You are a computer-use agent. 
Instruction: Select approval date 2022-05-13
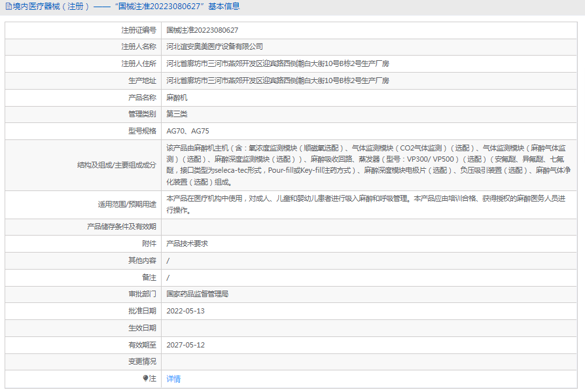185,311
